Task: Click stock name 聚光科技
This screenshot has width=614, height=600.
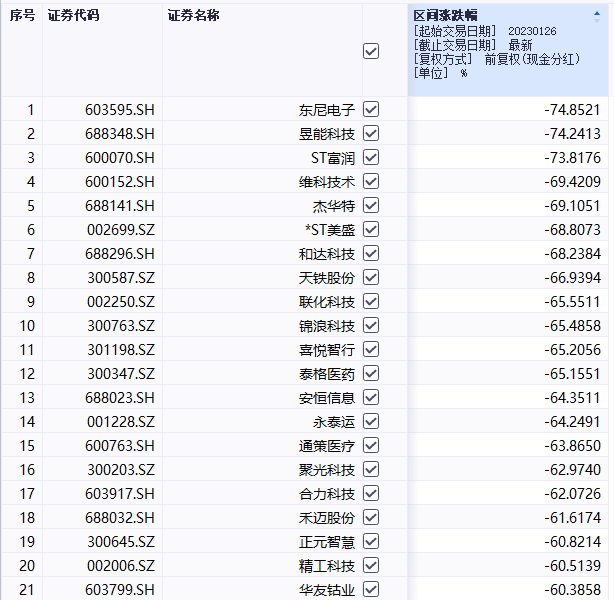Action: click(327, 470)
